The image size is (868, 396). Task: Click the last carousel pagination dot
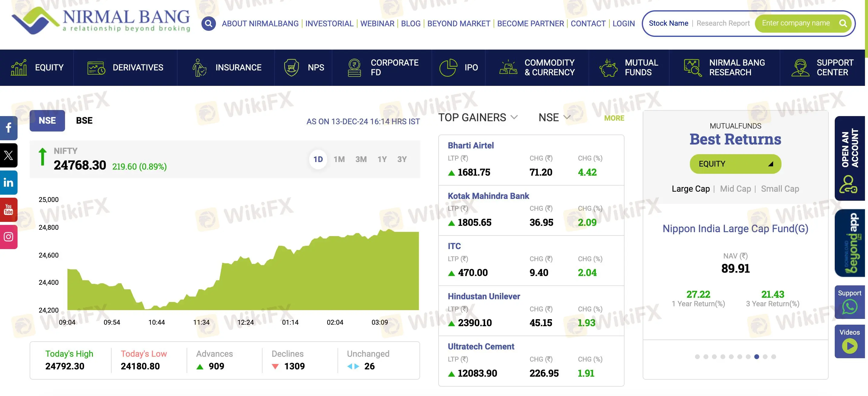pyautogui.click(x=773, y=357)
